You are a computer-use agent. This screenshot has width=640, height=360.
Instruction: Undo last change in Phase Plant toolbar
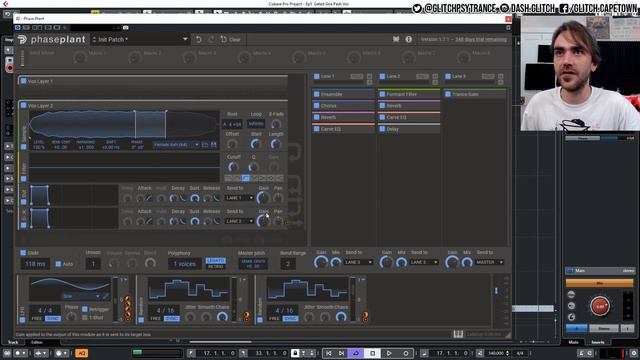pyautogui.click(x=199, y=40)
